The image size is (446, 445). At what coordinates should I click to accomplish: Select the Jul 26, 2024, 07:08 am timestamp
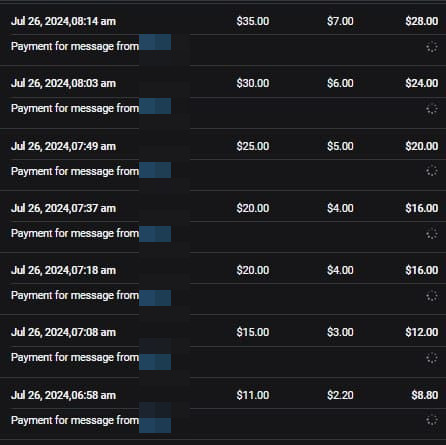(x=63, y=332)
